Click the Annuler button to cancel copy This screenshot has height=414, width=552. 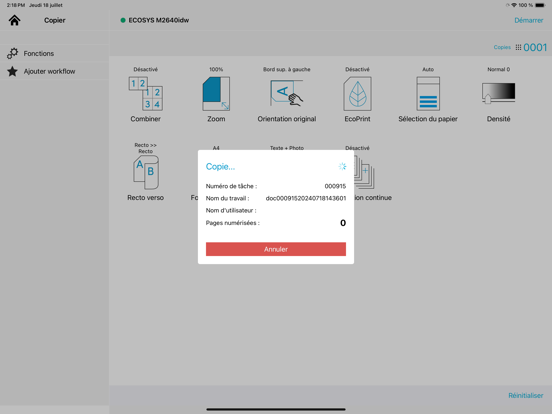(276, 249)
